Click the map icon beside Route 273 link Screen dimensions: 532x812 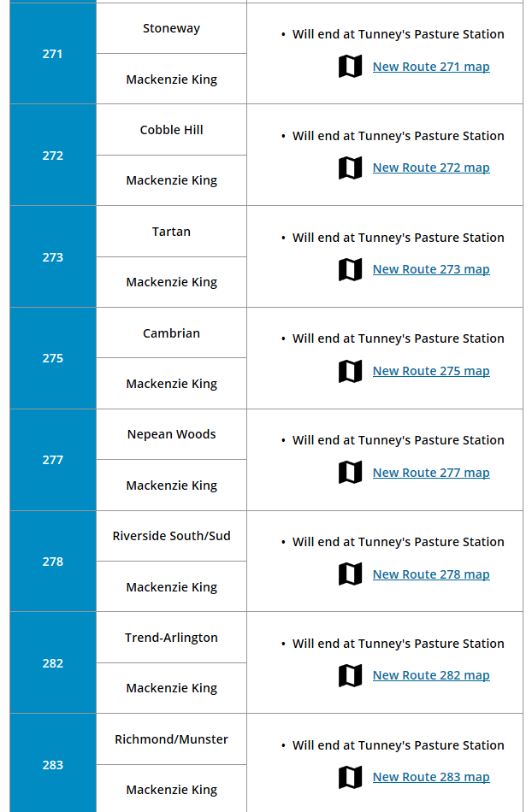(350, 269)
